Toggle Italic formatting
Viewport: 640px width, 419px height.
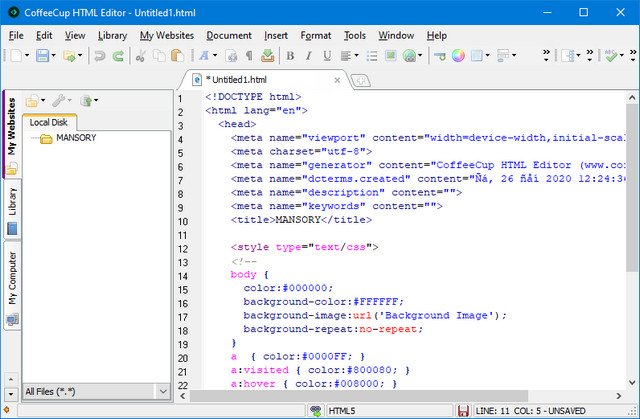coord(309,56)
